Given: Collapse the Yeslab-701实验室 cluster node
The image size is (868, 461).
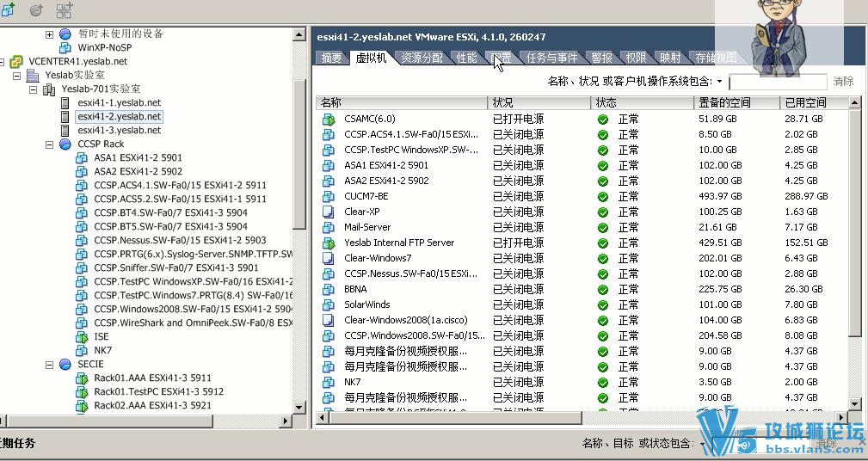Looking at the screenshot, I should click(x=34, y=89).
